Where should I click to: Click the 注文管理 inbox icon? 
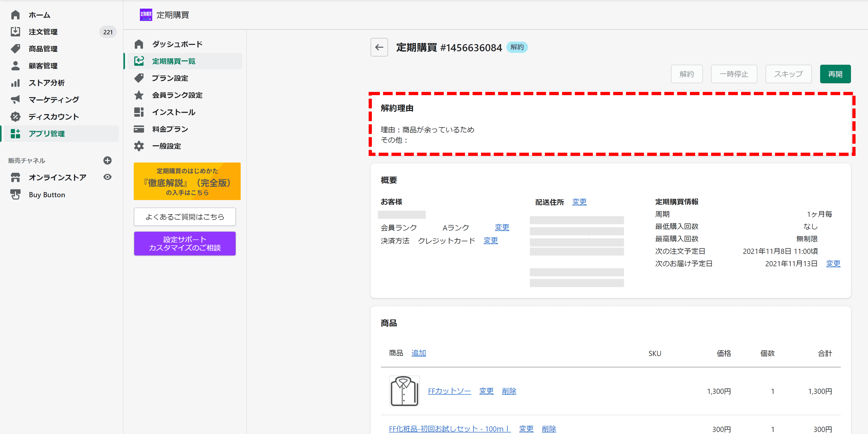pos(15,32)
